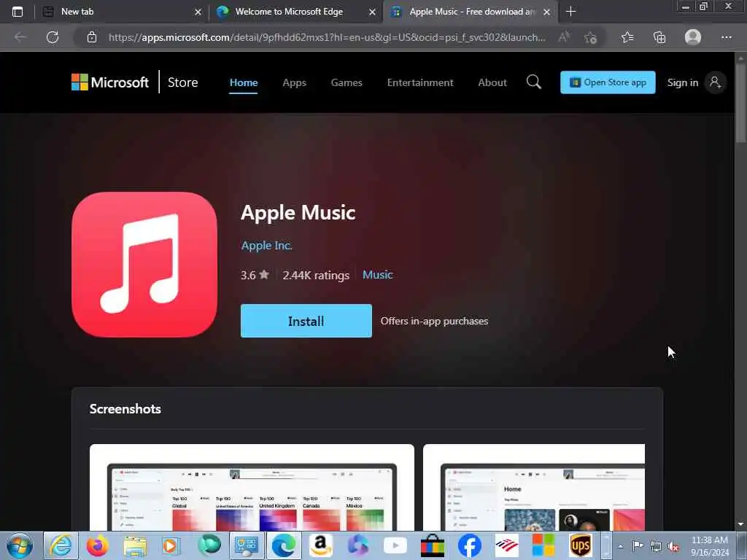Open a new browser tab with plus
The height and width of the screenshot is (560, 747).
(x=570, y=12)
